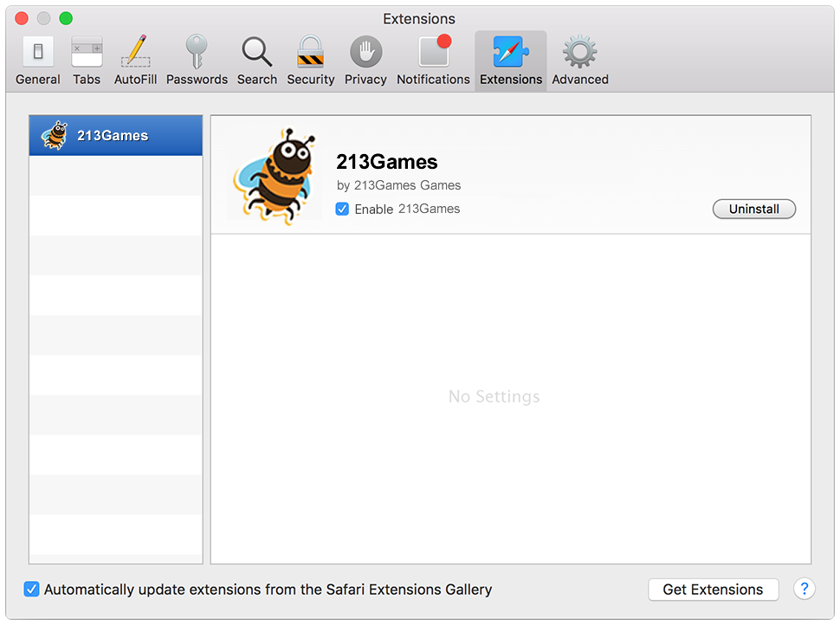This screenshot has height=625, width=840.
Task: Click the 'No Settings' placeholder text
Action: point(494,396)
